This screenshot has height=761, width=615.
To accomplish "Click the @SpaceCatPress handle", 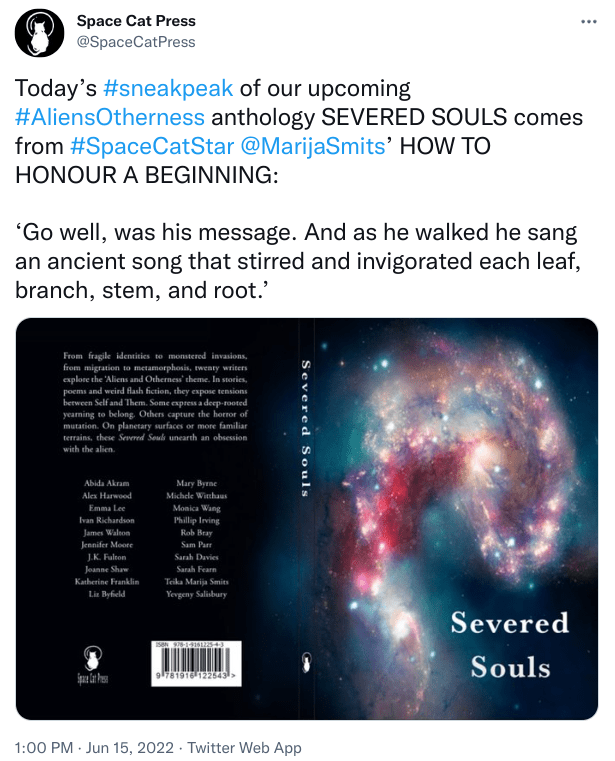I will (x=136, y=42).
